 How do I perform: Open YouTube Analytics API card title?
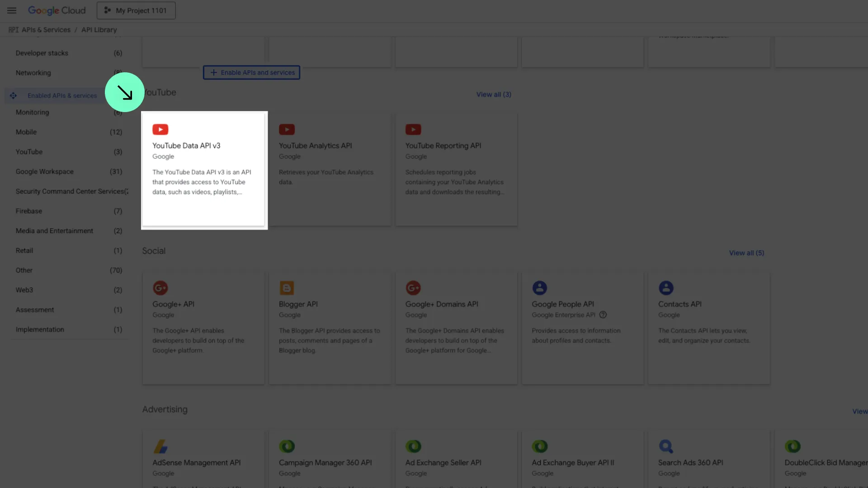point(315,145)
